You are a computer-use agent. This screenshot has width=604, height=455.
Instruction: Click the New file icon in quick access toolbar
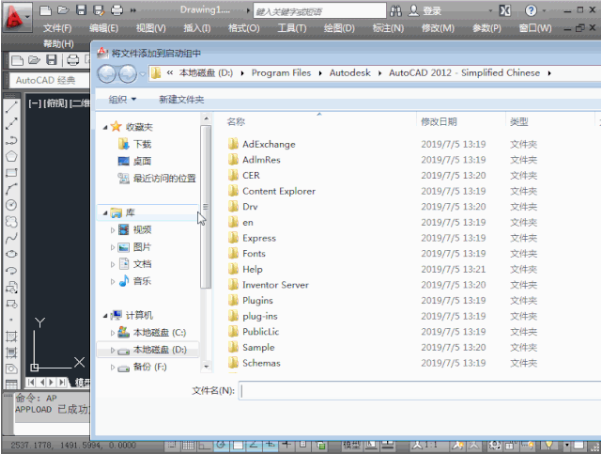click(45, 10)
